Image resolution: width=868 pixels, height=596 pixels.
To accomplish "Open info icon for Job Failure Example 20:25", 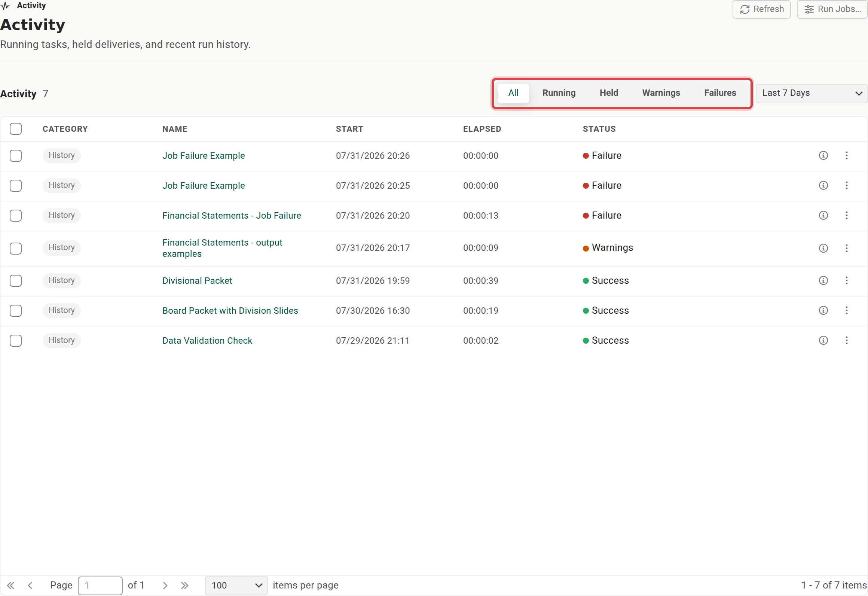I will [823, 185].
